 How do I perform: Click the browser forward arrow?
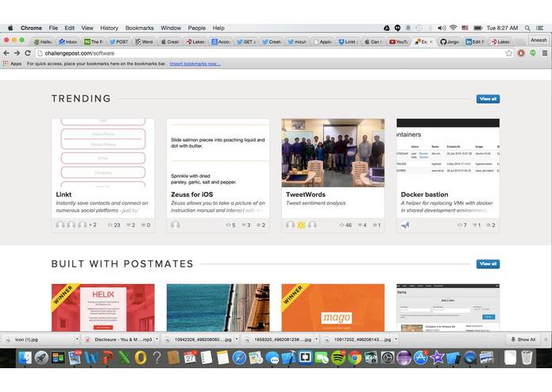pos(17,53)
